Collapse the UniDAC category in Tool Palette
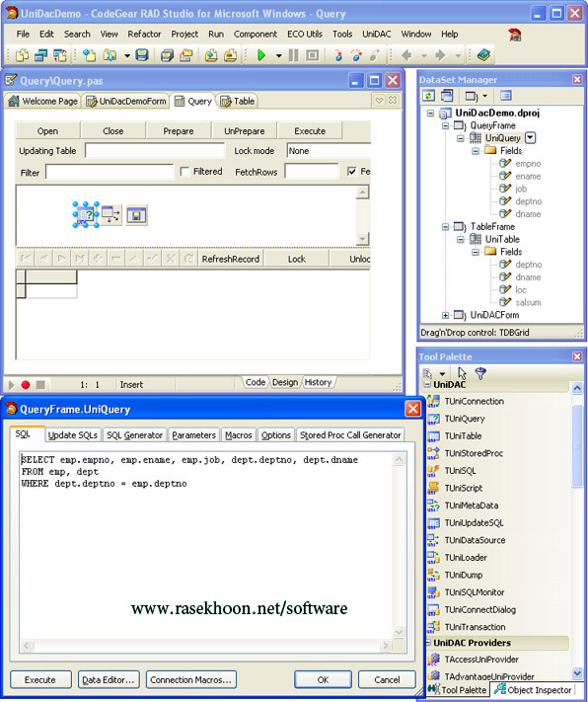This screenshot has height=702, width=588. tap(427, 385)
